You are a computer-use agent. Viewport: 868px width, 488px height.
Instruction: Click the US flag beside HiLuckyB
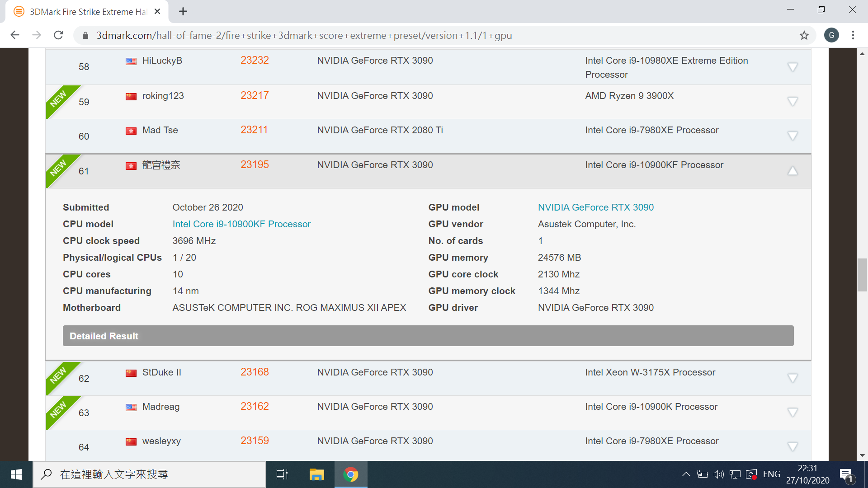(x=131, y=61)
